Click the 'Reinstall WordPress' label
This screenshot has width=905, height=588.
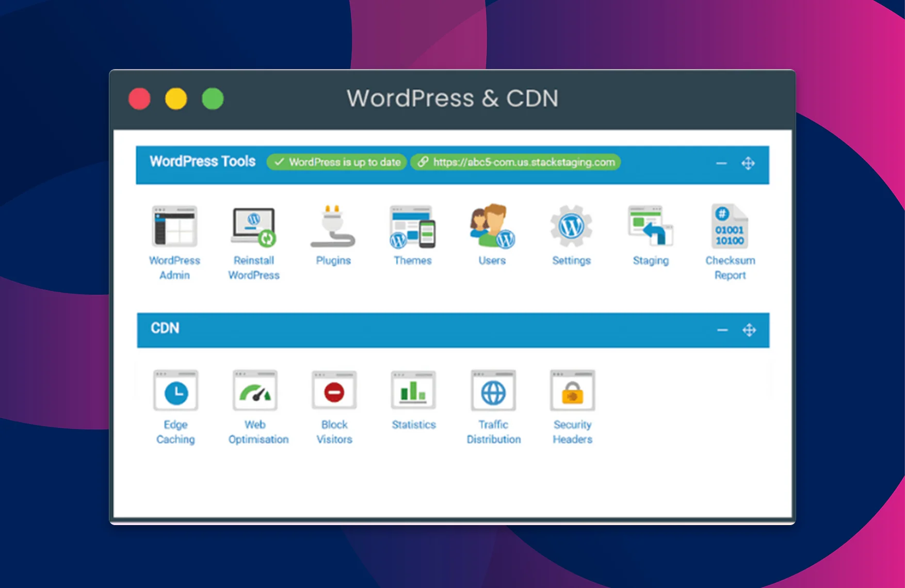(x=254, y=268)
